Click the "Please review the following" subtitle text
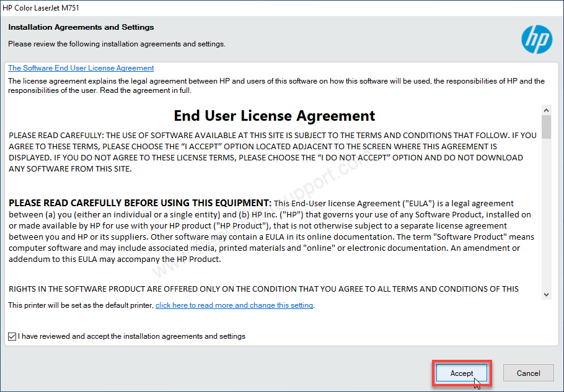The height and width of the screenshot is (392, 564). point(117,44)
